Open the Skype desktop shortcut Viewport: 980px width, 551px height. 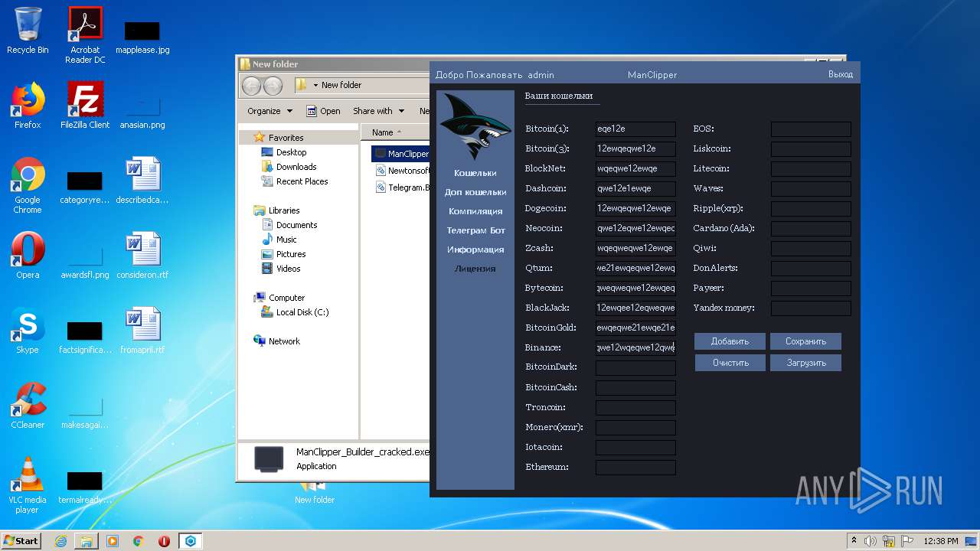click(28, 331)
